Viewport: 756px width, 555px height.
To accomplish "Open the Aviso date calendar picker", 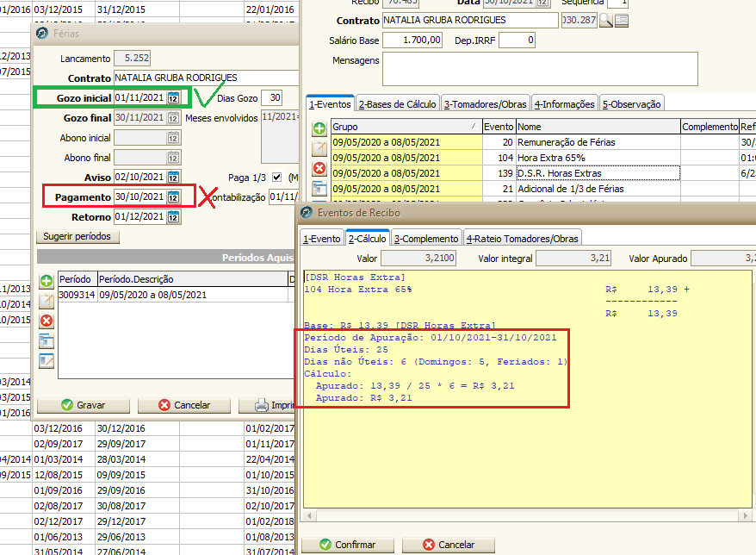I will coord(174,178).
